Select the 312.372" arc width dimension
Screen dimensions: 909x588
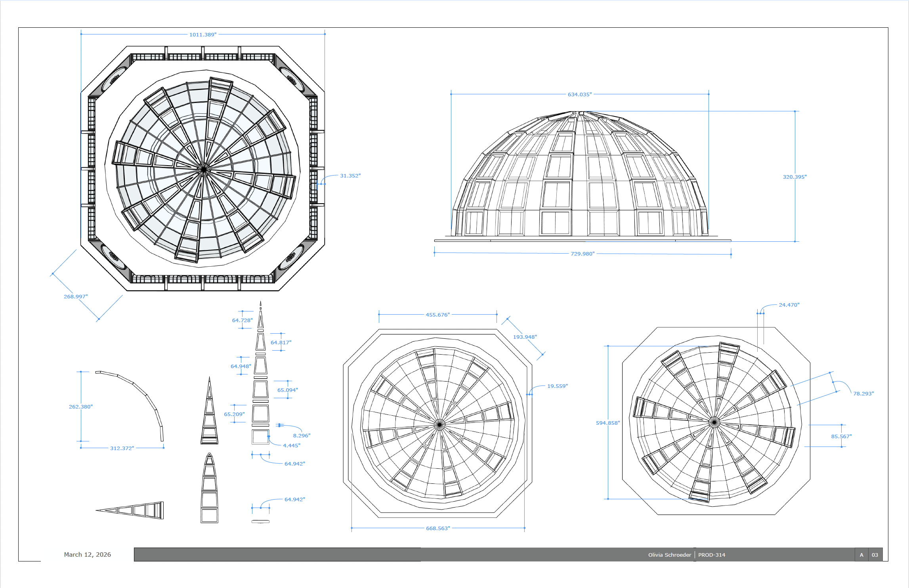click(x=122, y=448)
